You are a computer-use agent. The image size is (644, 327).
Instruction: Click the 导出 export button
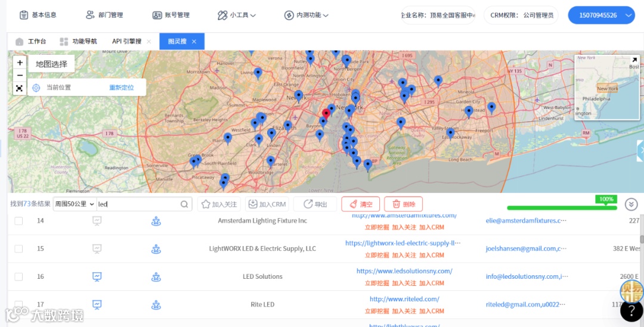click(315, 204)
